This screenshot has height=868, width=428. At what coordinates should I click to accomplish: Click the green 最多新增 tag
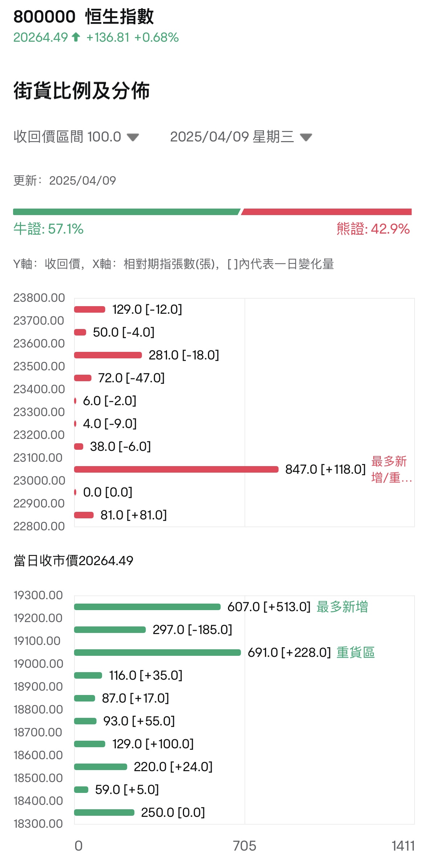pyautogui.click(x=342, y=607)
